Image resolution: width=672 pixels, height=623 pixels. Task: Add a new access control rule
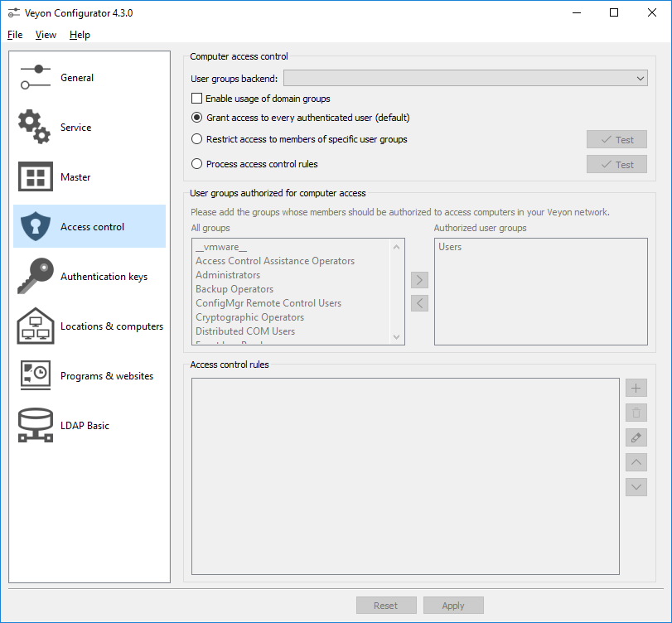coord(636,389)
